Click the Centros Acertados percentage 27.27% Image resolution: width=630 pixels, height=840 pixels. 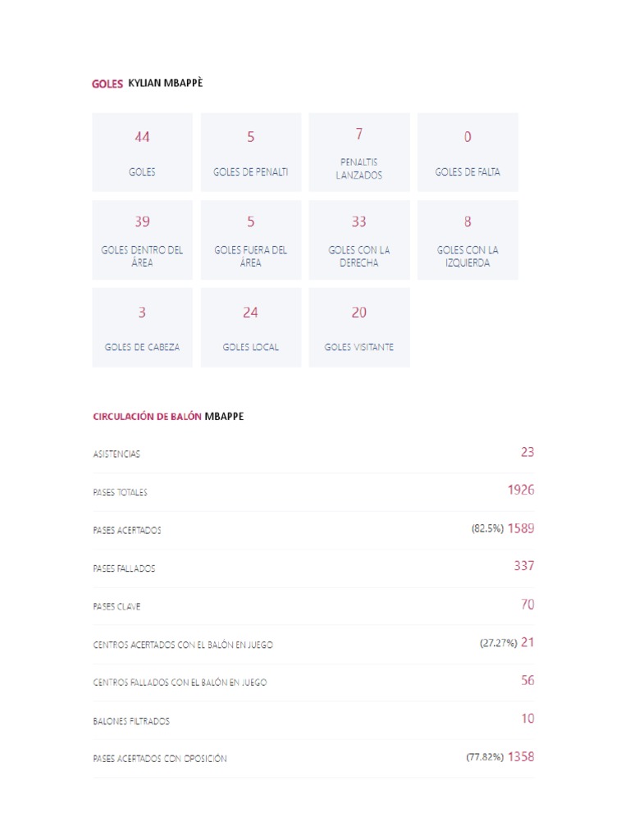pos(498,644)
